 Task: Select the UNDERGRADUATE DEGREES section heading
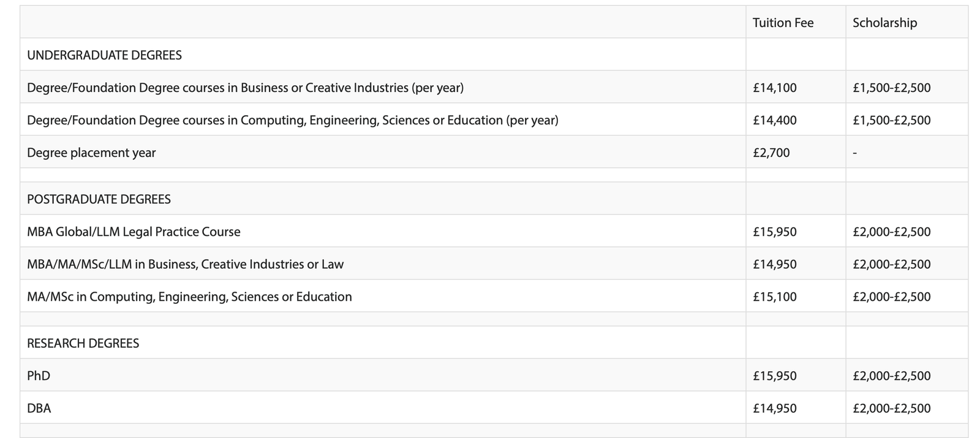(x=104, y=55)
